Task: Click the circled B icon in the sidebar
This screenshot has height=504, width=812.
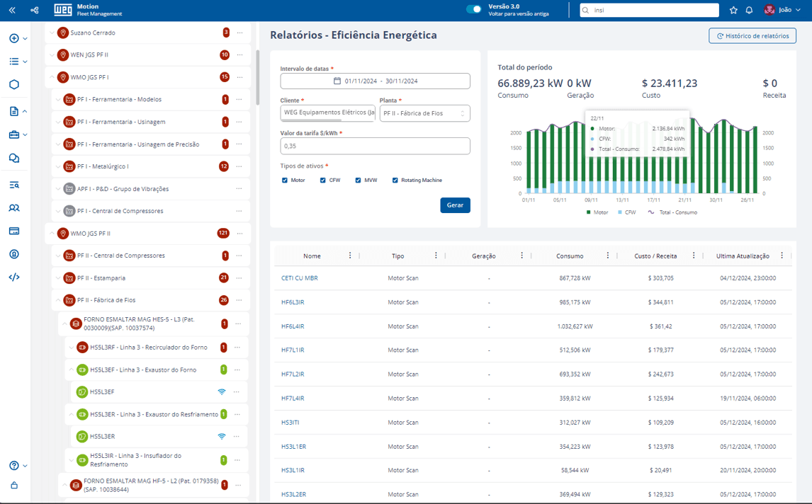Action: (14, 254)
